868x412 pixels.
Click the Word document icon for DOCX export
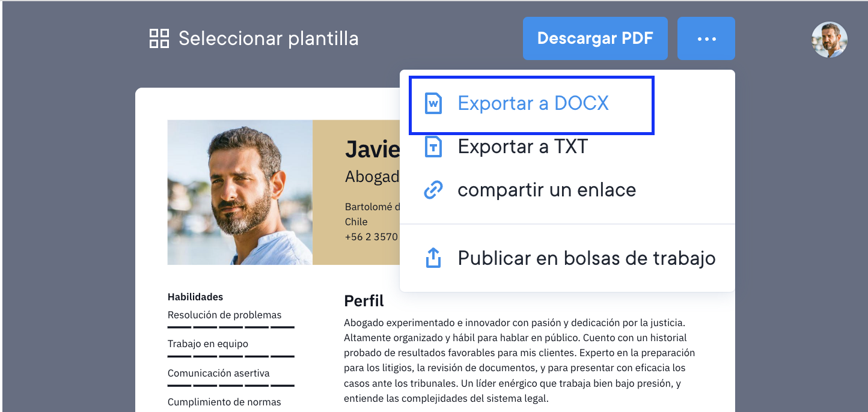pyautogui.click(x=433, y=103)
